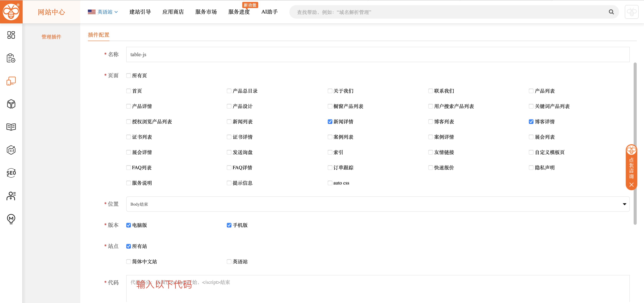Image resolution: width=644 pixels, height=303 pixels.
Task: Open 服务市场 menu item
Action: (206, 12)
